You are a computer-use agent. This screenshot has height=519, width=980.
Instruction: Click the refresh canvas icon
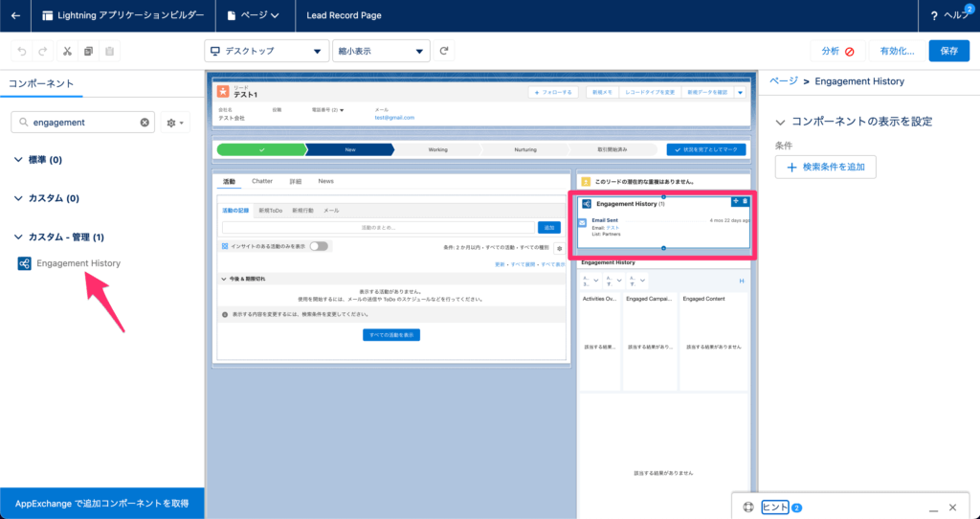click(x=444, y=51)
